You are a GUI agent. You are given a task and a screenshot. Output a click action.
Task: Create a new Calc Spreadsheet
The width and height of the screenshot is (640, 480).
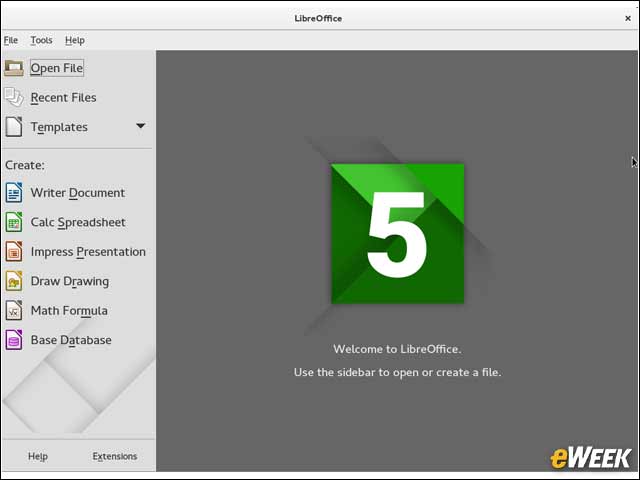[78, 222]
